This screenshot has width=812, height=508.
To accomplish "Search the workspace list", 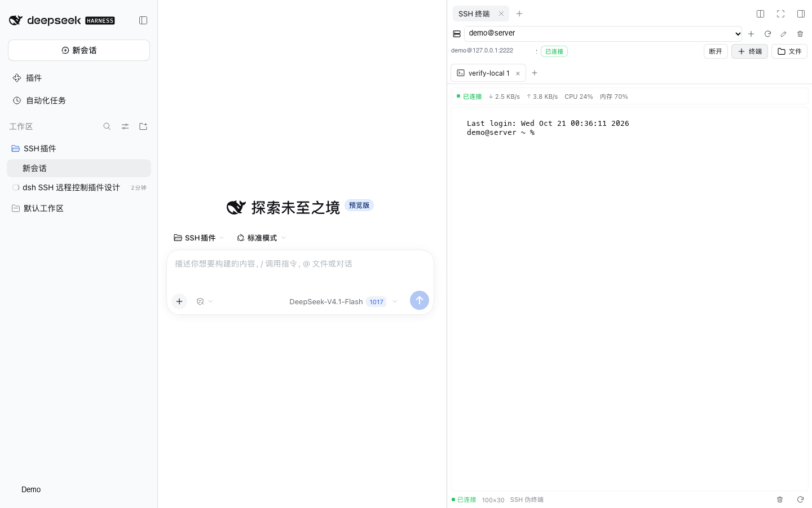I will pyautogui.click(x=107, y=126).
